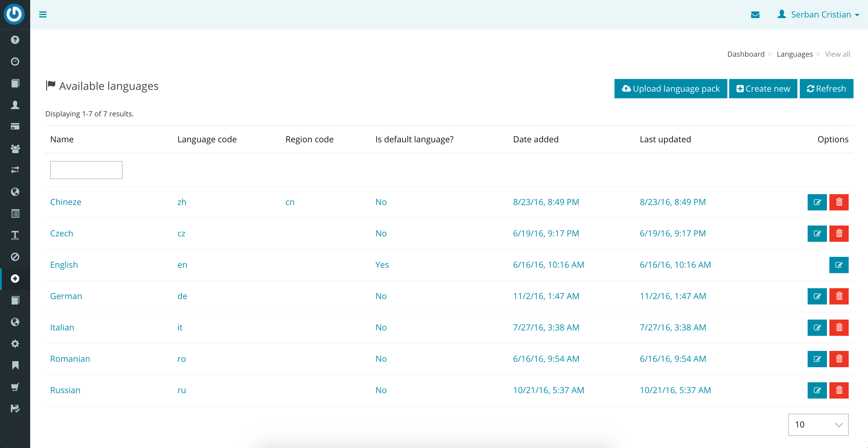Edit the English language entry
Screen dimensions: 868x448
click(839, 265)
